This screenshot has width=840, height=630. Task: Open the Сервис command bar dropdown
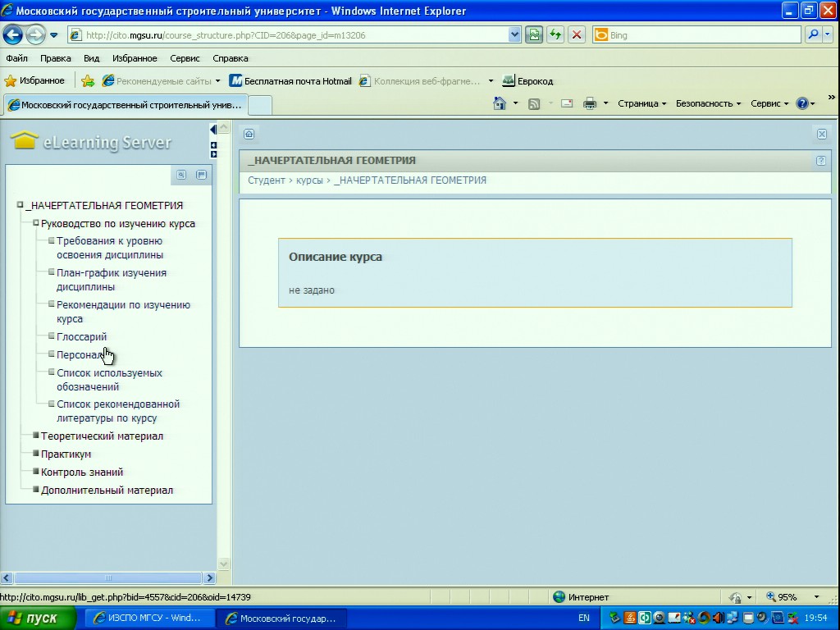pos(769,103)
